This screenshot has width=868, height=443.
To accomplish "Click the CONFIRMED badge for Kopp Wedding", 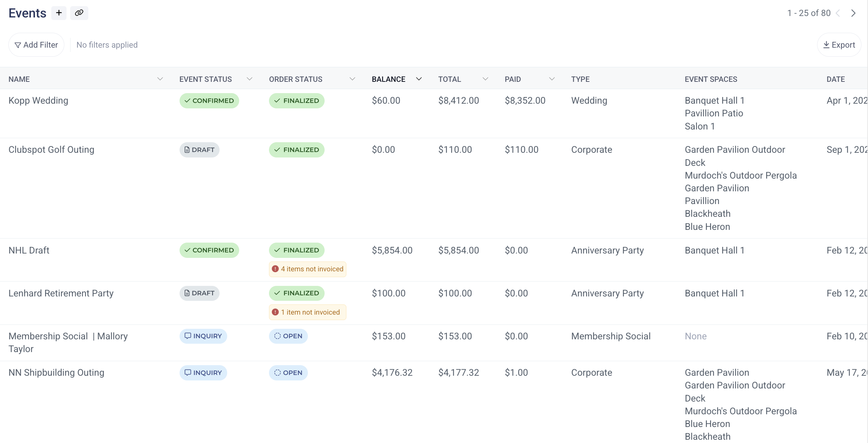I will [x=209, y=101].
